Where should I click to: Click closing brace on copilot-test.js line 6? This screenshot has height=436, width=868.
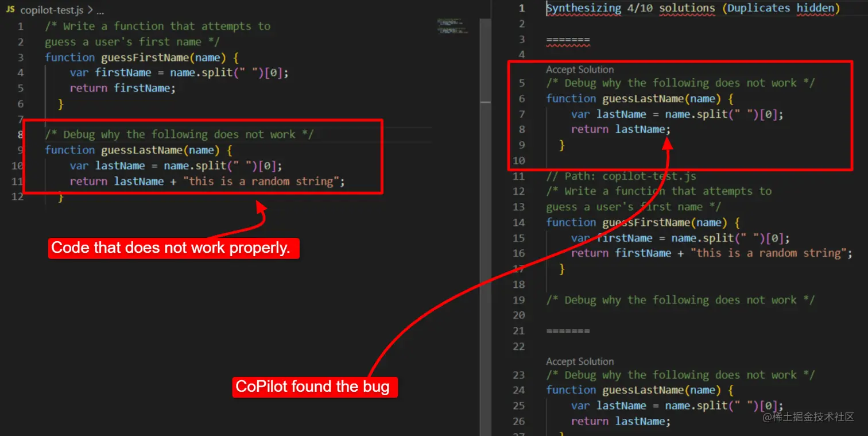(60, 103)
